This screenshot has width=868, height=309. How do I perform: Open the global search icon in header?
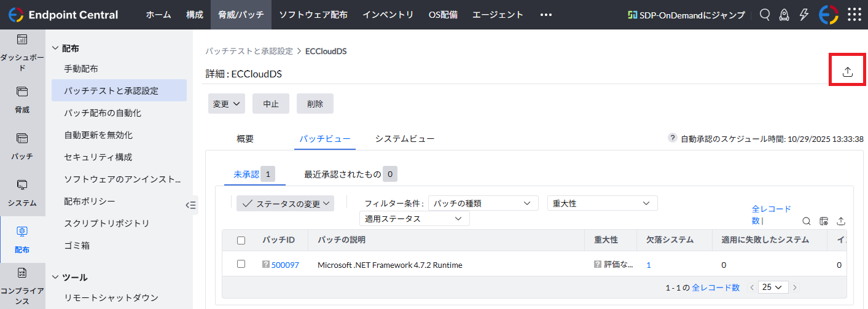[765, 15]
